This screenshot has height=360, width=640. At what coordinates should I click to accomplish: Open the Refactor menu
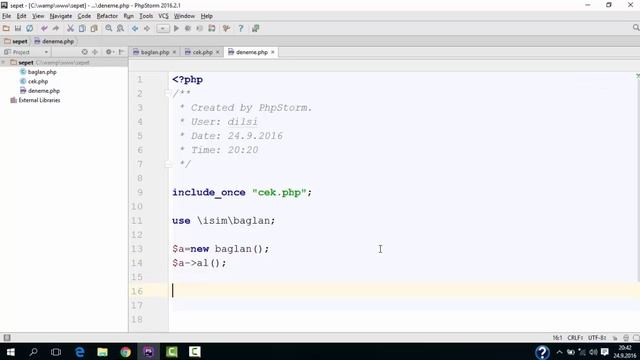coord(107,16)
